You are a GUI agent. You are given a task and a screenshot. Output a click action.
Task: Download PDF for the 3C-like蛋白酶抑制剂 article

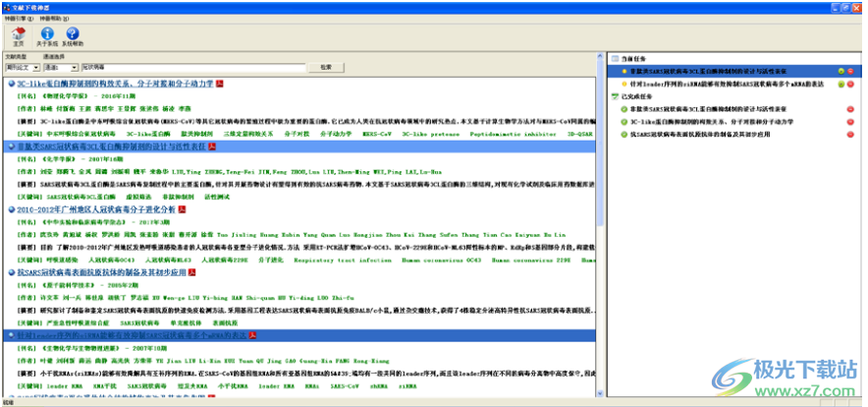point(219,84)
